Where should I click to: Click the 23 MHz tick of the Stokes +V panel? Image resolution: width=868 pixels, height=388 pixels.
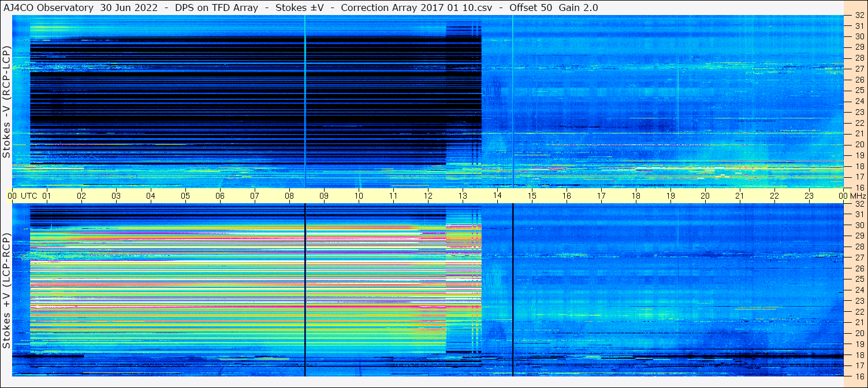(859, 301)
